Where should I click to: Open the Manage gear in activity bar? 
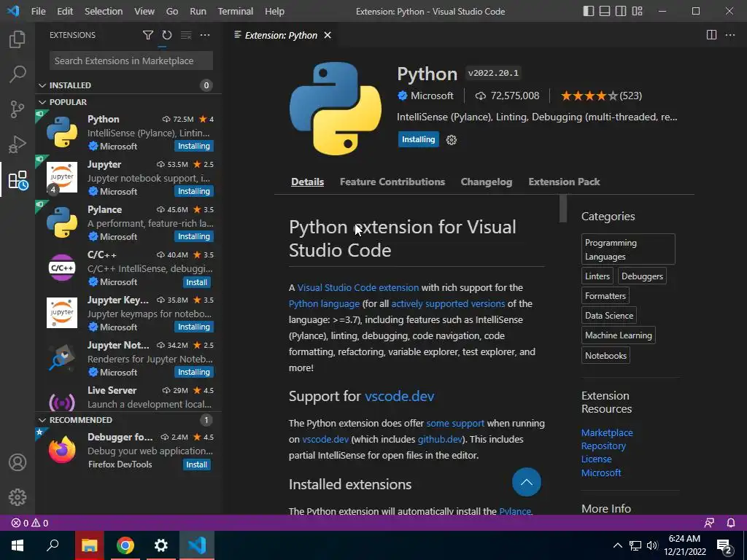[x=18, y=497]
